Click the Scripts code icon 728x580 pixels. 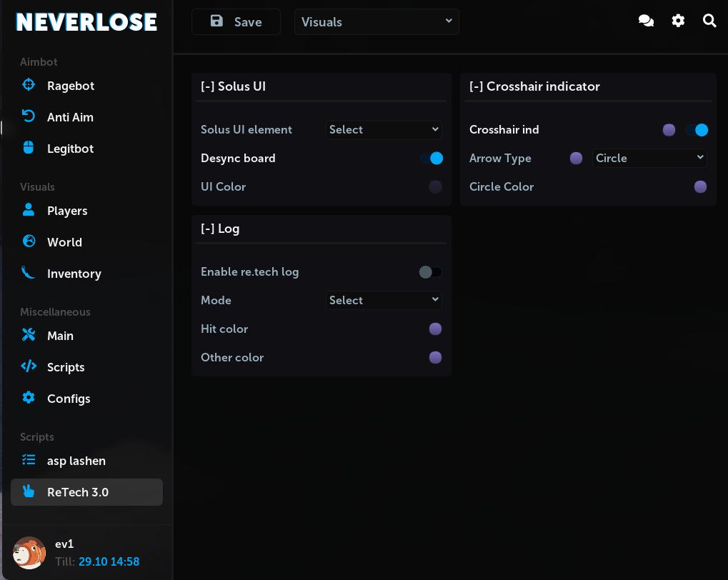[29, 366]
